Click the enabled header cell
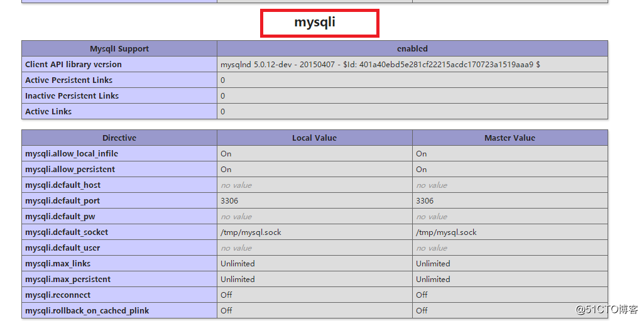644x321 pixels. pyautogui.click(x=412, y=48)
